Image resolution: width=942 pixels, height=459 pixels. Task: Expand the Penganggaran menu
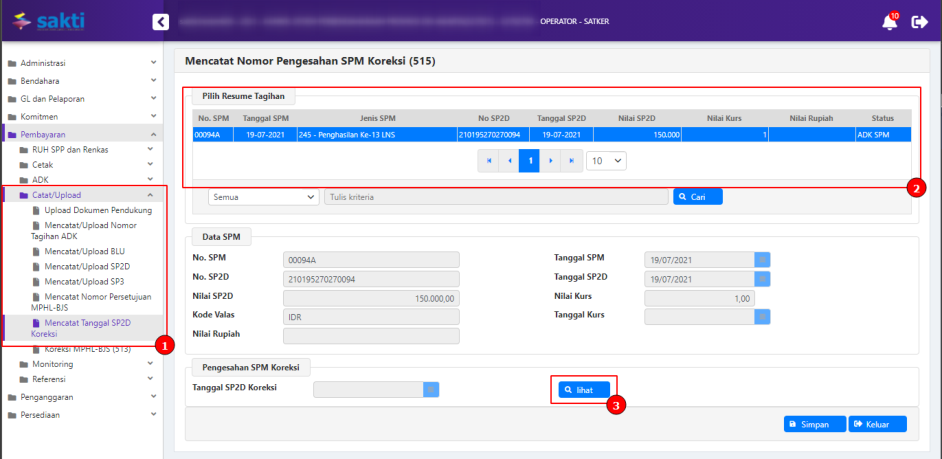pos(80,397)
